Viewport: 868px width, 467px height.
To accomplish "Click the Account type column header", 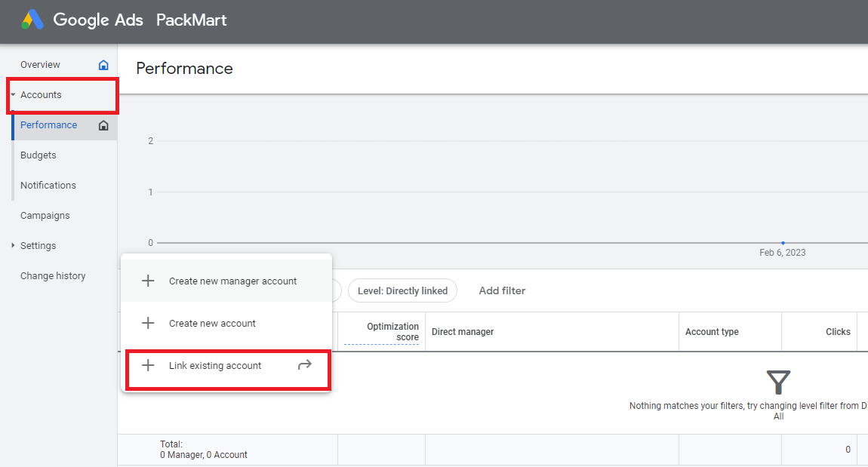I will click(x=712, y=331).
